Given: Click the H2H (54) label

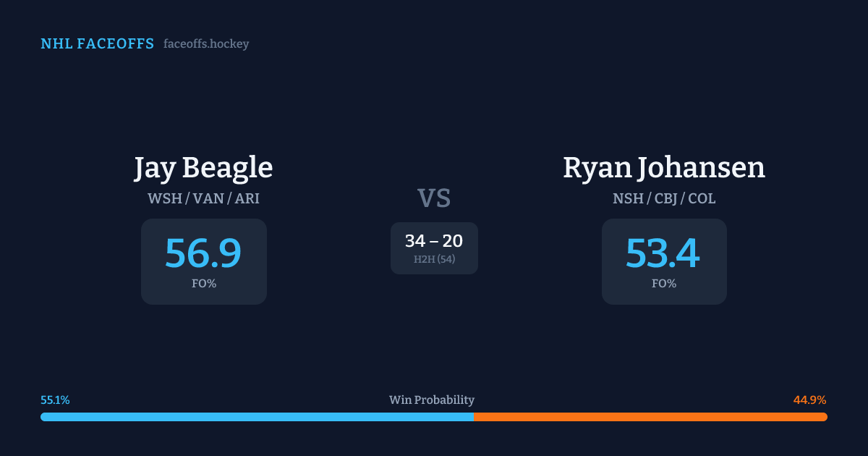Looking at the screenshot, I should pos(434,259).
